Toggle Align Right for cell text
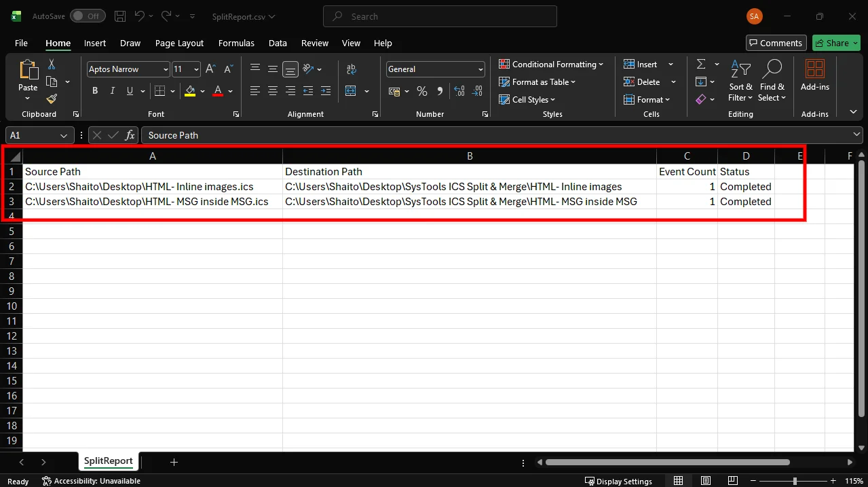868x487 pixels. tap(290, 91)
